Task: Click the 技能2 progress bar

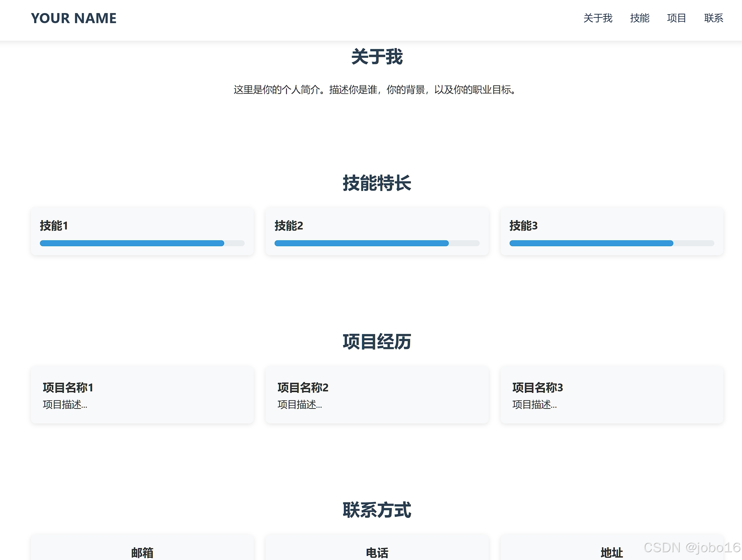Action: coord(377,243)
